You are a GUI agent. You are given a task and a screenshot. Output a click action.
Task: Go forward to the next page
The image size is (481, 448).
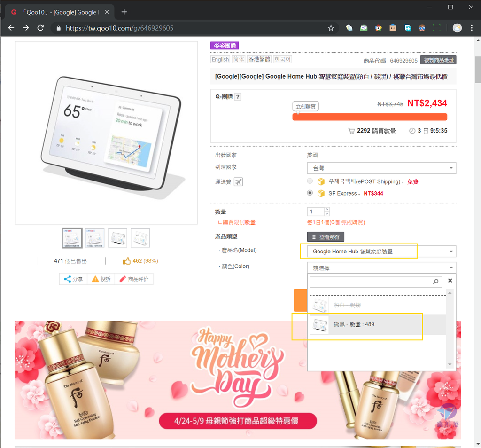(26, 28)
